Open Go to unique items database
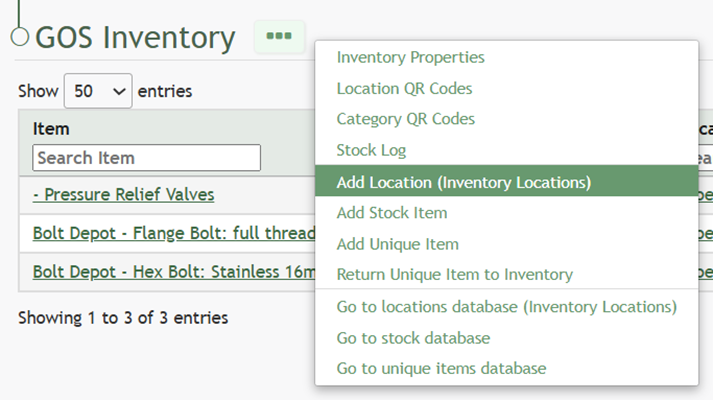Image resolution: width=713 pixels, height=400 pixels. 441,368
